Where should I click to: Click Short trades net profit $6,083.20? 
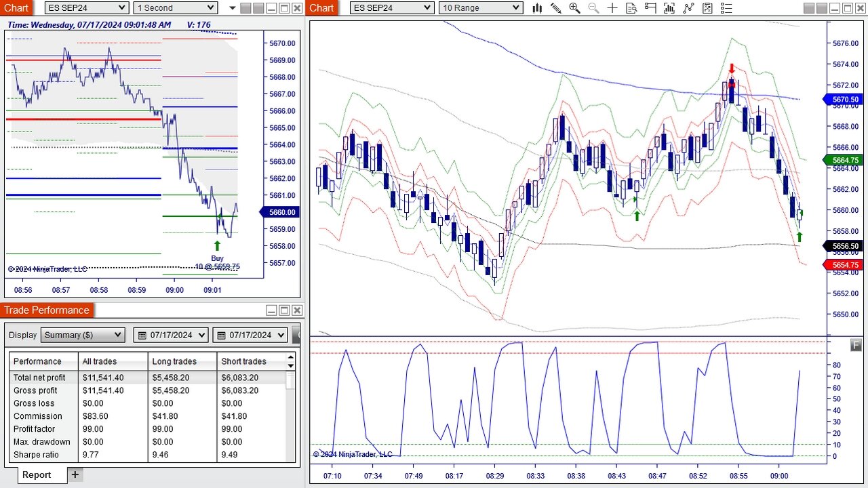click(240, 378)
